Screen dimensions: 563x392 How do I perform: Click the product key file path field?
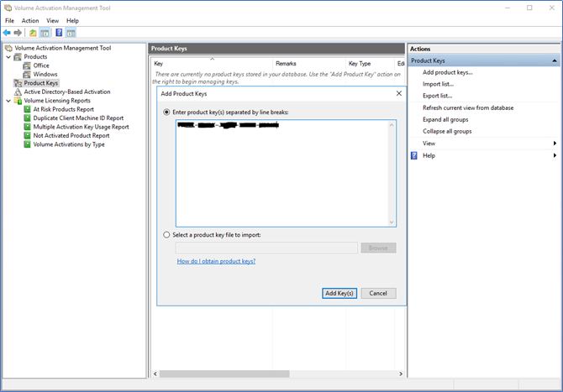(x=266, y=248)
